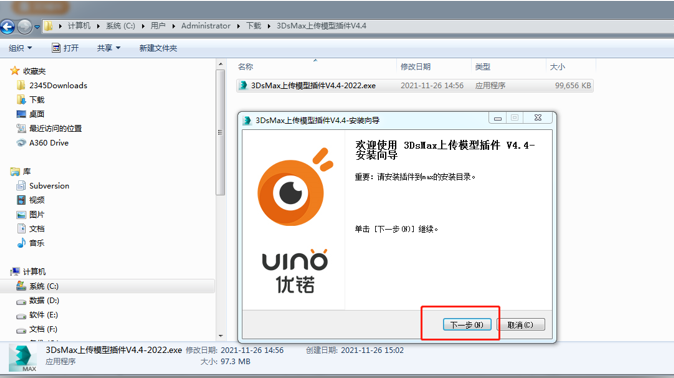This screenshot has height=378, width=674.
Task: Select 下载 in the address breadcrumb
Action: point(254,26)
